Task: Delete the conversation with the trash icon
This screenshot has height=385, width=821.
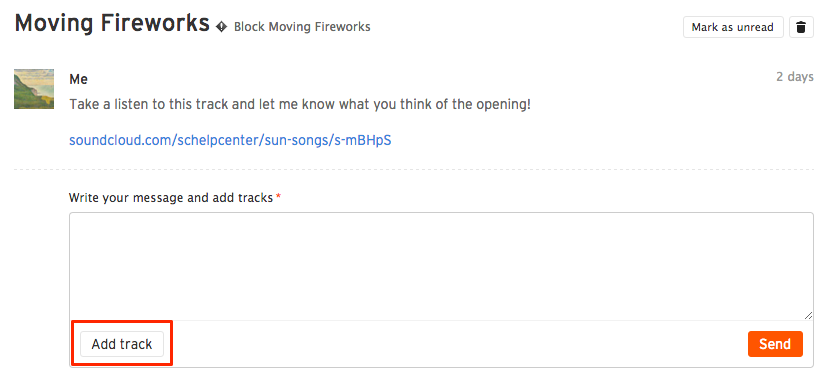Action: (801, 27)
